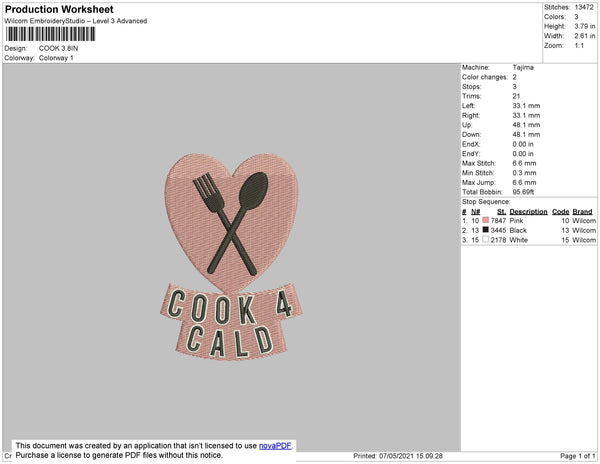Select the Min Stitch value 0.3 mm
The height and width of the screenshot is (464, 600).
coord(524,173)
